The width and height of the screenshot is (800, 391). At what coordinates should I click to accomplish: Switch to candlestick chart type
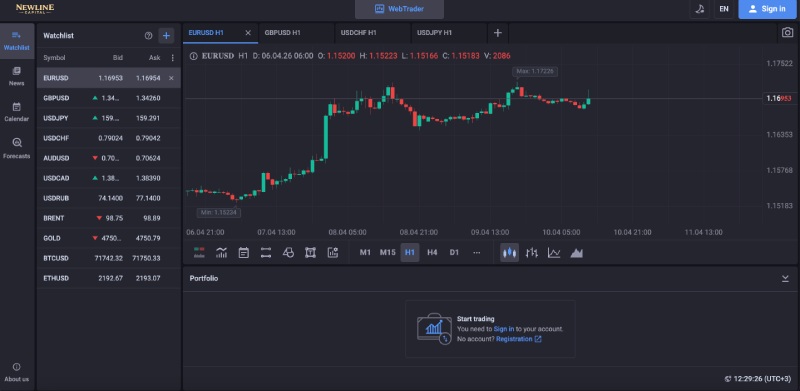coord(509,252)
